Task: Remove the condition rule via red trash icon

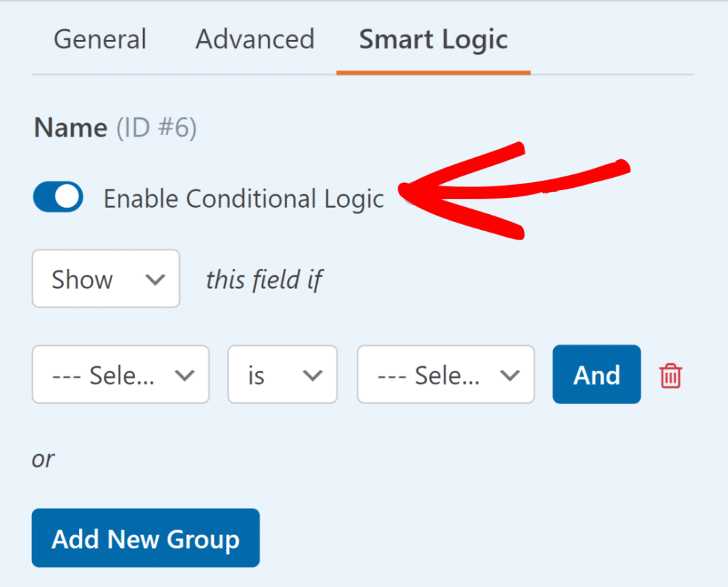Action: point(669,374)
